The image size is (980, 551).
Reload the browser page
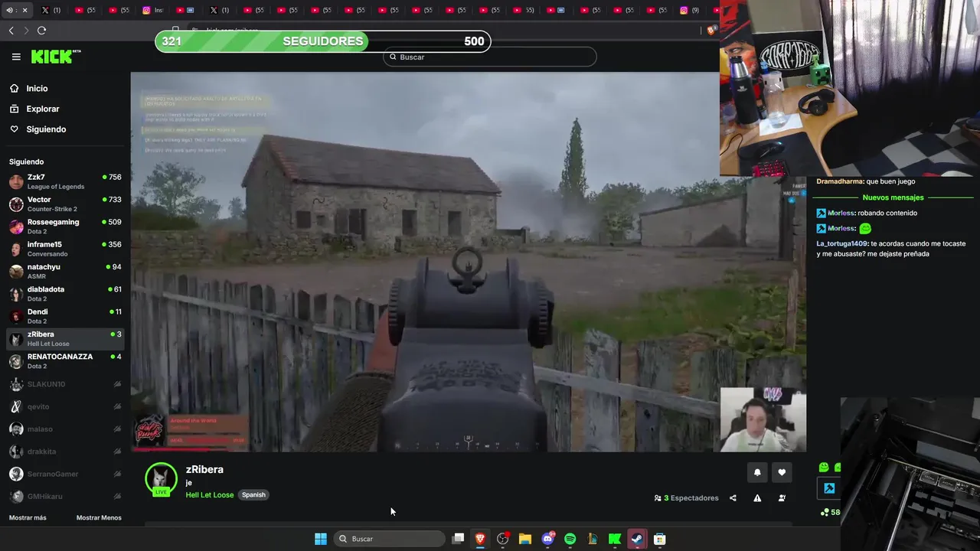41,31
